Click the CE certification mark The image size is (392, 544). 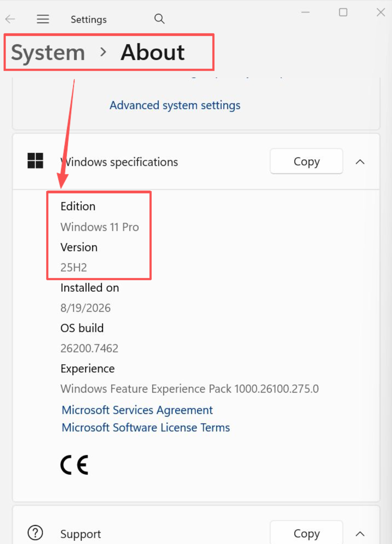(75, 465)
